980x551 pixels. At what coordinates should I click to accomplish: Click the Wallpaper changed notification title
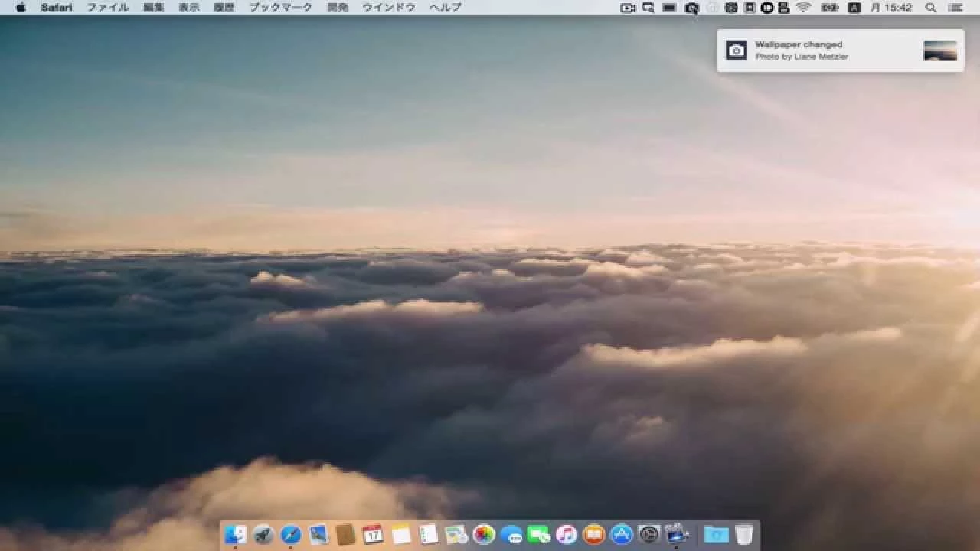(x=799, y=44)
